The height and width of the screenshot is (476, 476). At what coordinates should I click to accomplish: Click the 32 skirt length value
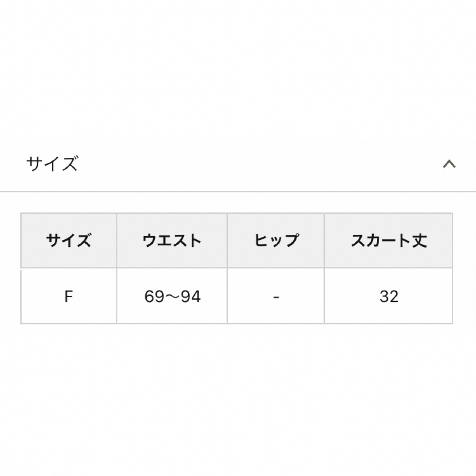point(389,296)
